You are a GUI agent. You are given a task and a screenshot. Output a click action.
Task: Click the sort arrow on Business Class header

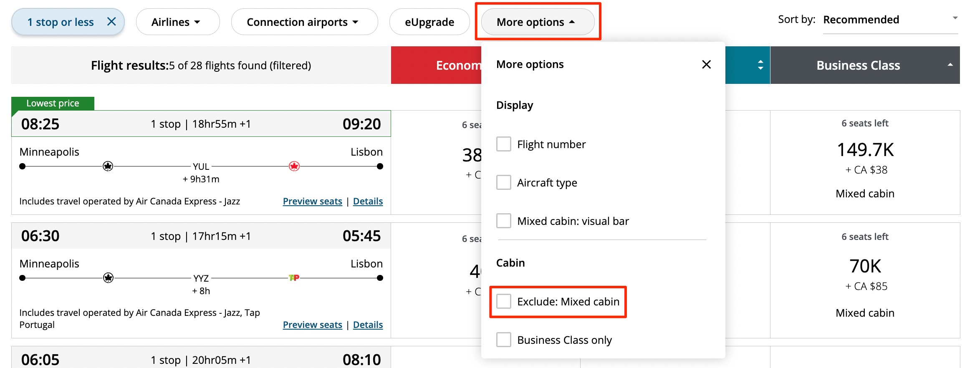coord(949,65)
